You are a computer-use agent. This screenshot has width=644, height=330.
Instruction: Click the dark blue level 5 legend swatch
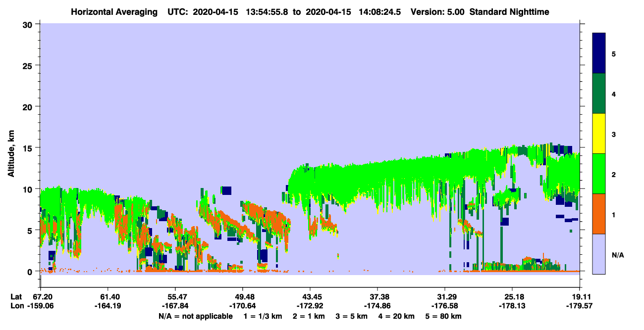point(599,53)
